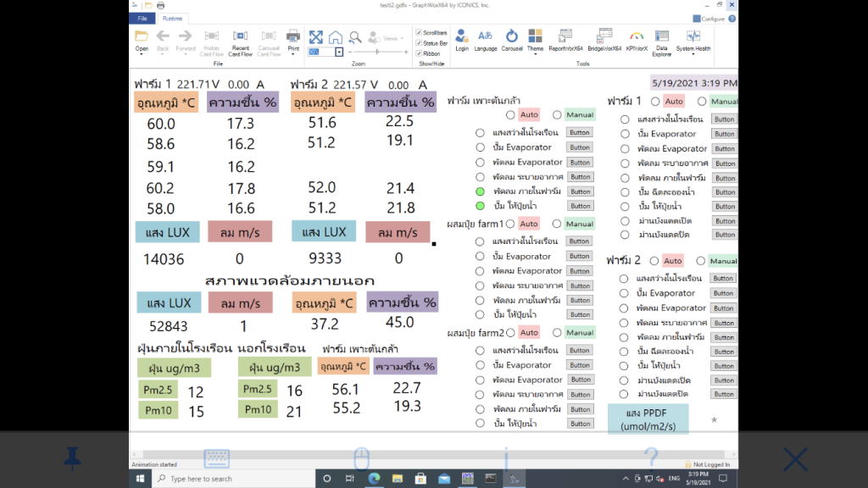Show hidden icons in system tray
868x488 pixels.
626,479
